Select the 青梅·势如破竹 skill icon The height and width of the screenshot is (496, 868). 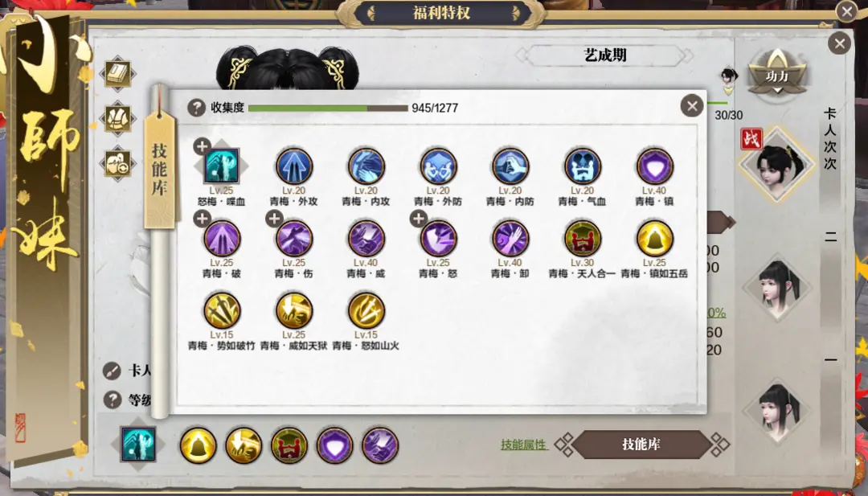pyautogui.click(x=222, y=310)
